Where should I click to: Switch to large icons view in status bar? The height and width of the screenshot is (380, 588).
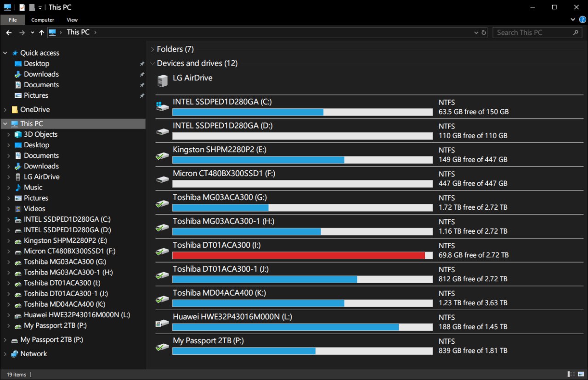(580, 374)
